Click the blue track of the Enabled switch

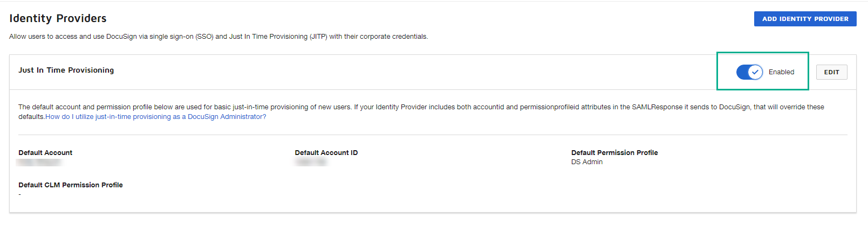pyautogui.click(x=743, y=72)
